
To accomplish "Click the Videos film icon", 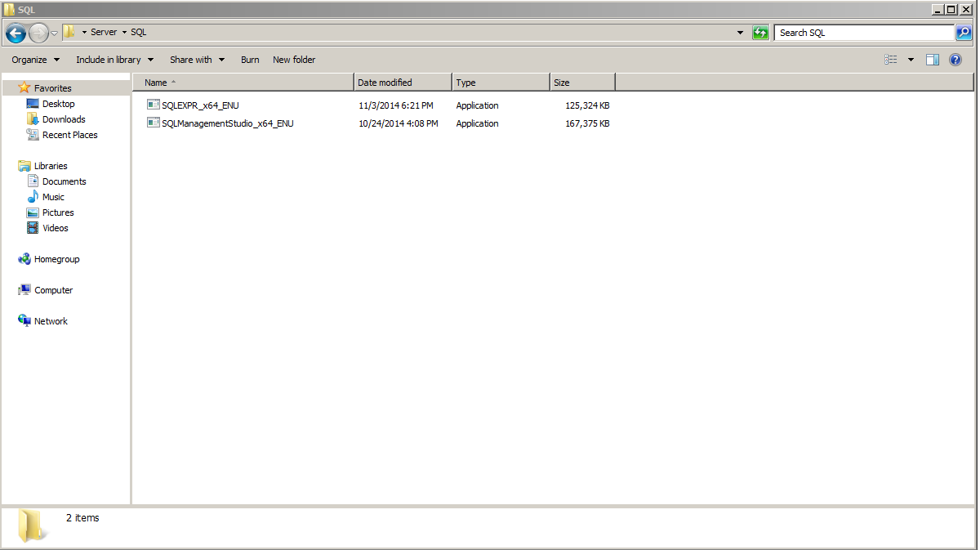I will point(33,228).
